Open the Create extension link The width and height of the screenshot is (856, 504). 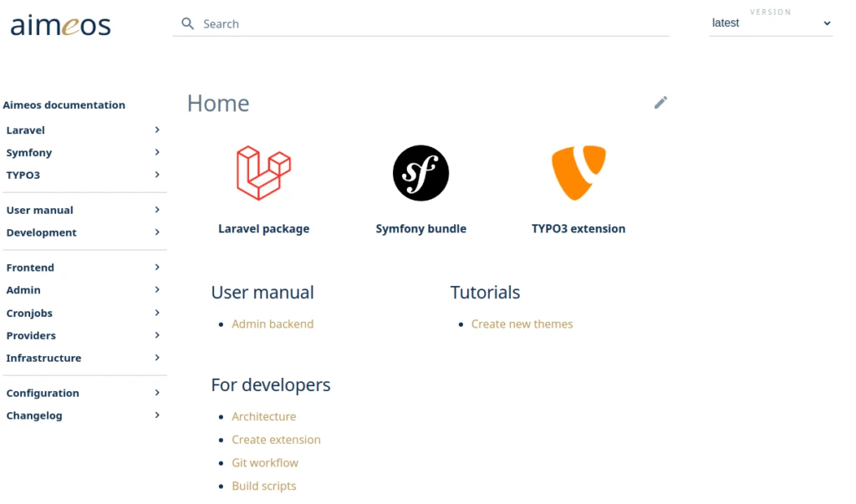tap(276, 440)
